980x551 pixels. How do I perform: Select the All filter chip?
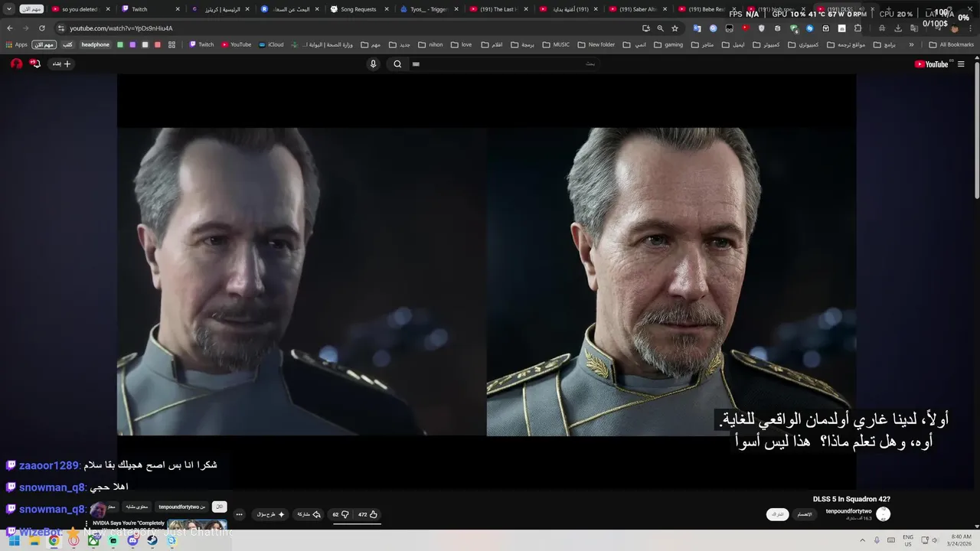[220, 507]
